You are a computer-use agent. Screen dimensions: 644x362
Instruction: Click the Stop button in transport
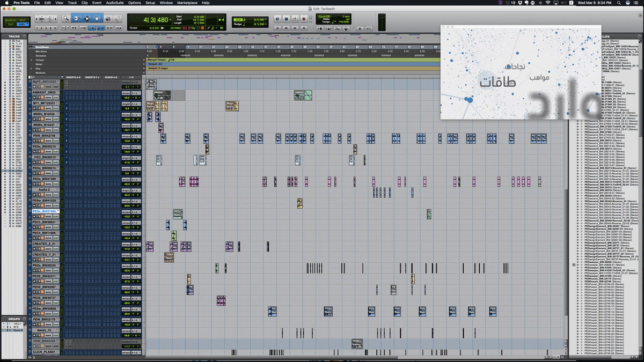(x=287, y=19)
